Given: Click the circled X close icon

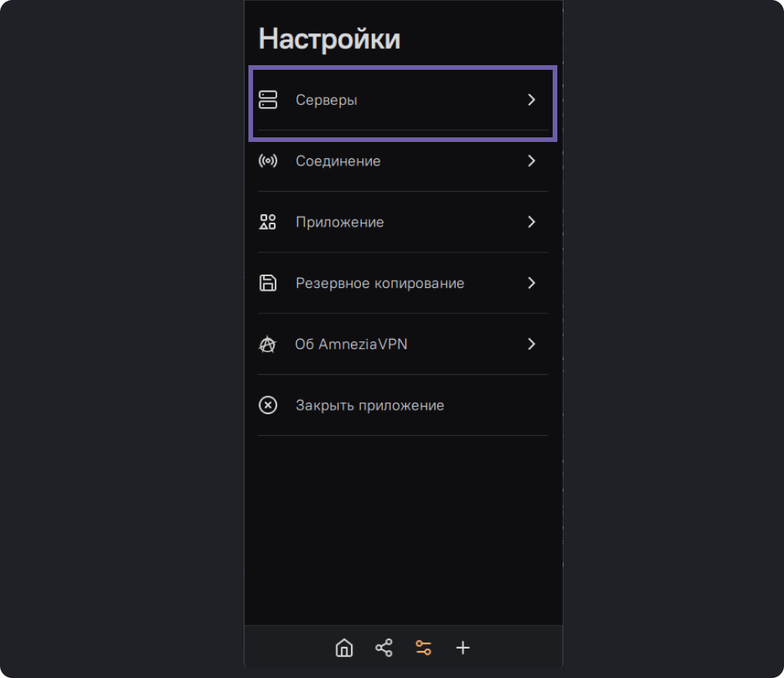Looking at the screenshot, I should (268, 405).
